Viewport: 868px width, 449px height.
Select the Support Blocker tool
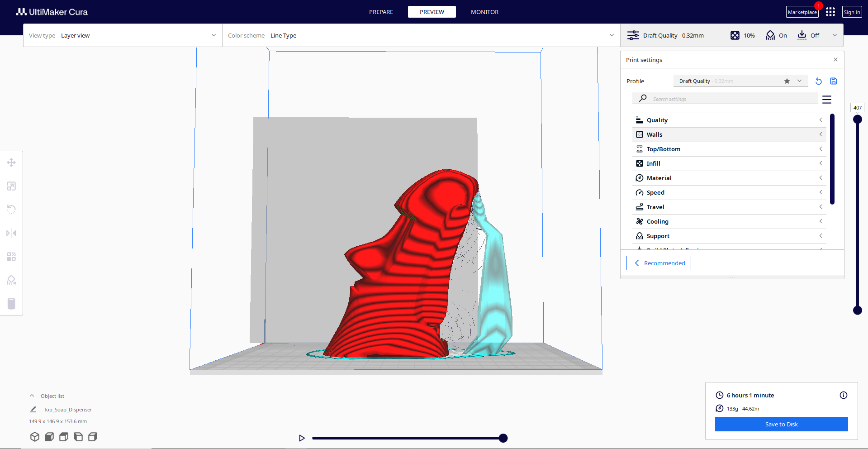[11, 280]
